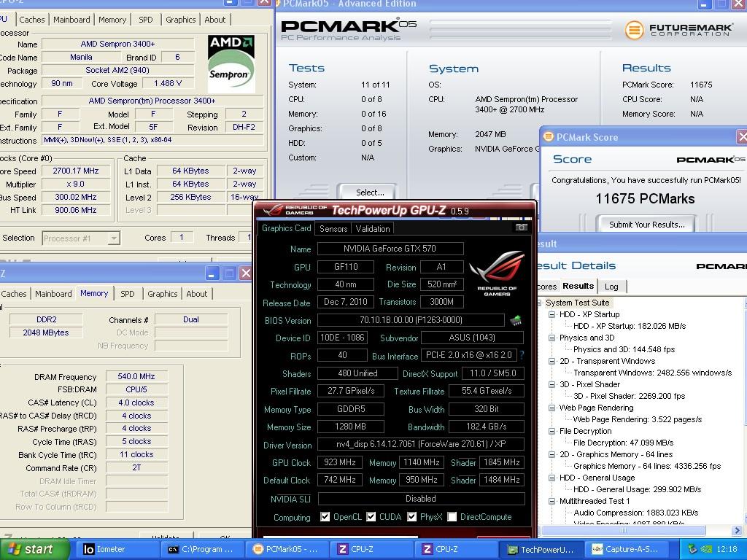Collapse the 2D - Transparent Windows node
This screenshot has height=560, width=747.
[551, 361]
